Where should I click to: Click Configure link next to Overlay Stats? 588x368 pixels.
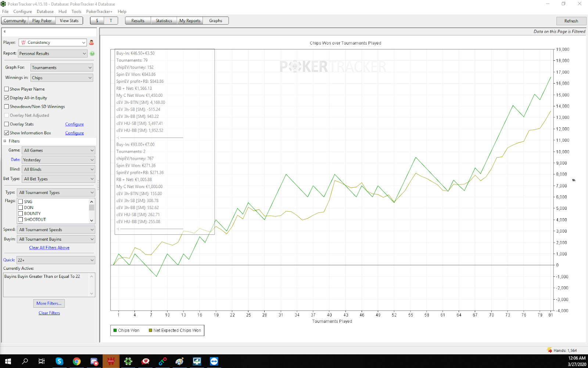pyautogui.click(x=75, y=124)
